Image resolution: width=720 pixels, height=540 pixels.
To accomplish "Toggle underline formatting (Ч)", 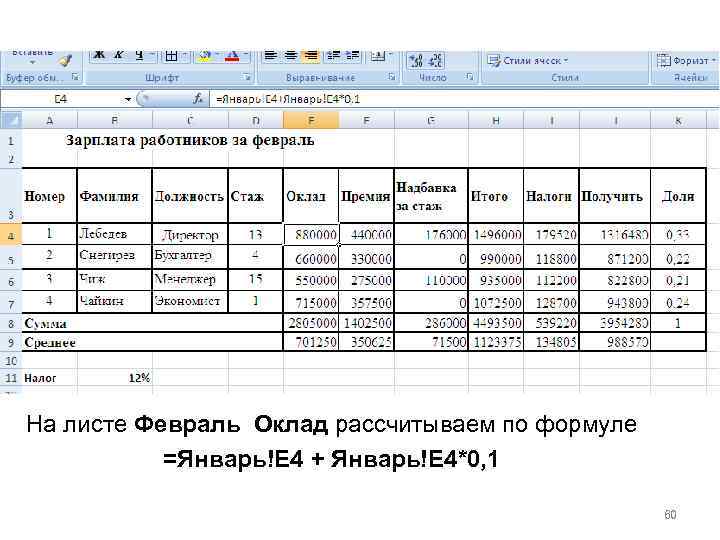I will coord(139,56).
